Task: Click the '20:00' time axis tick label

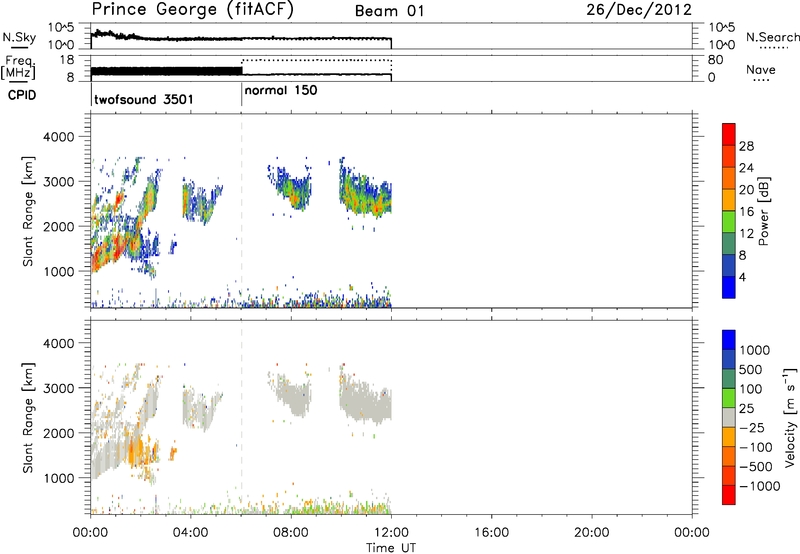Action: [591, 533]
